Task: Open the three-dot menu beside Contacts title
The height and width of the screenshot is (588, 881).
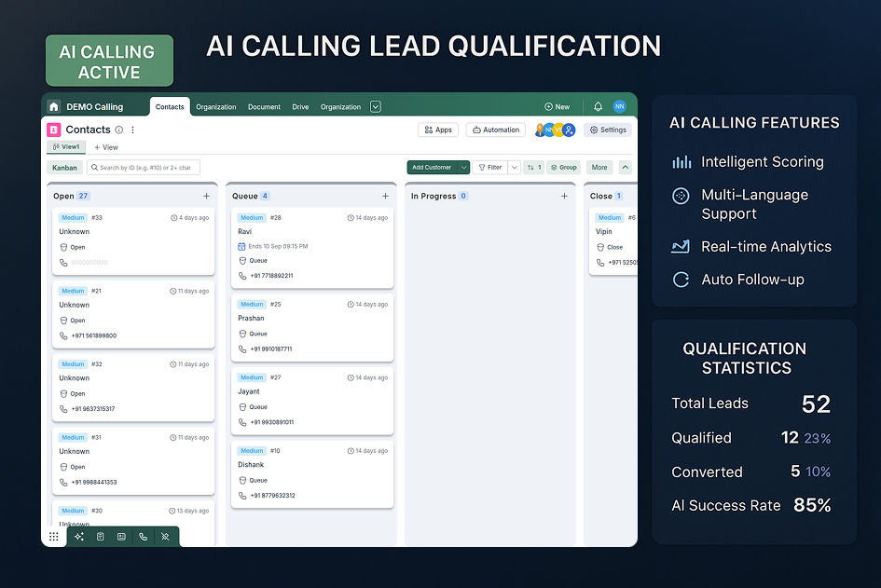Action: [x=133, y=130]
